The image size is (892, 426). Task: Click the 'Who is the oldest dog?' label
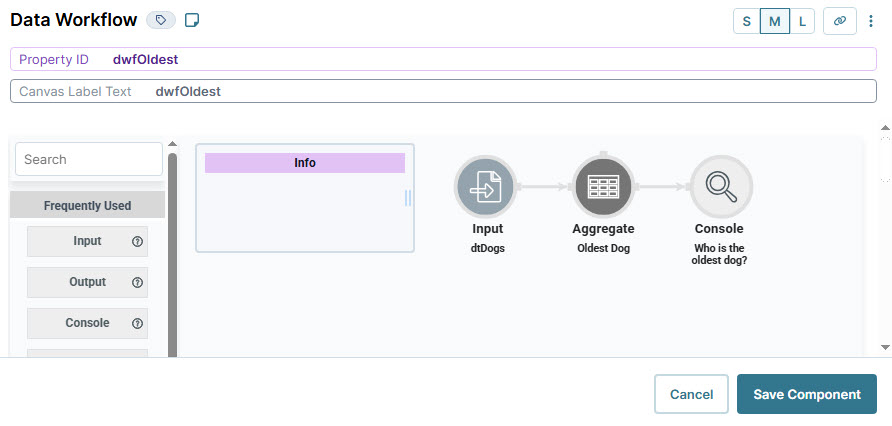[x=719, y=254]
